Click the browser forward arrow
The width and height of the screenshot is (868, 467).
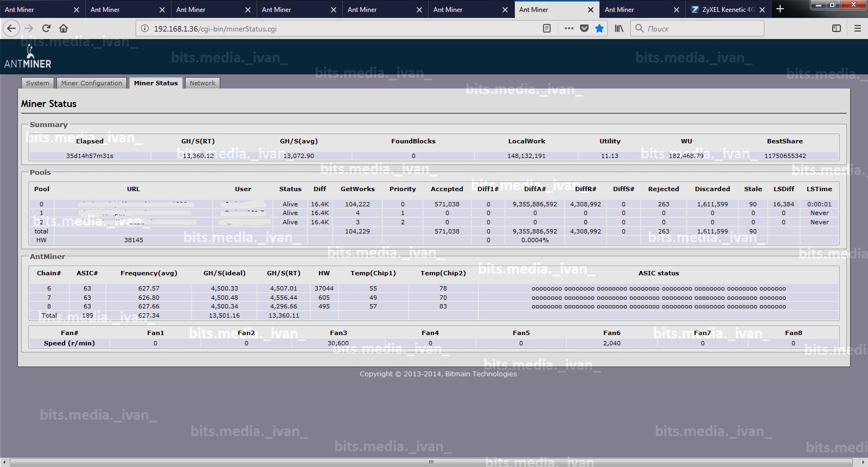29,28
